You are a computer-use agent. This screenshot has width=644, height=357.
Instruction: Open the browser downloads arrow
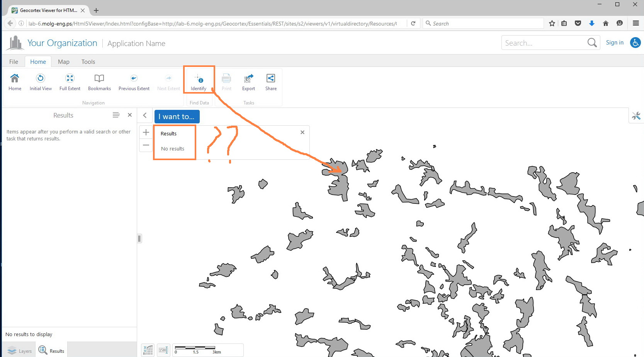click(591, 23)
